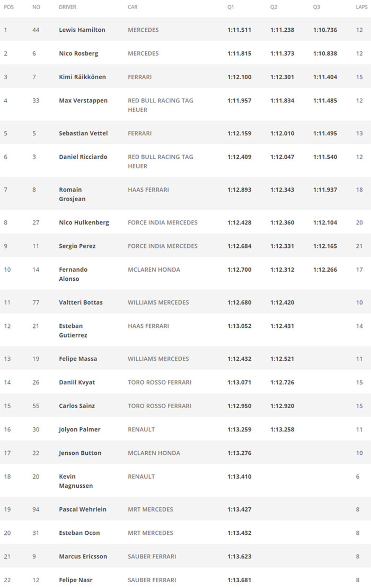Open Felipe Massa's driver entry
Viewport: 371px width, 588px height.
78,359
